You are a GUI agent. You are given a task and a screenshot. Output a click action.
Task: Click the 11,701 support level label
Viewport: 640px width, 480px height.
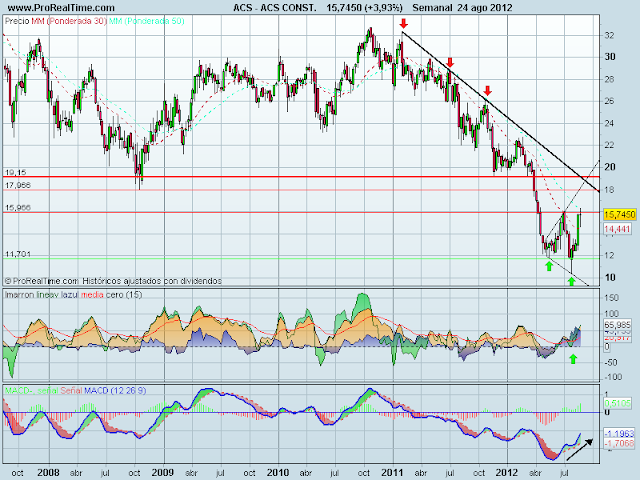point(18,254)
